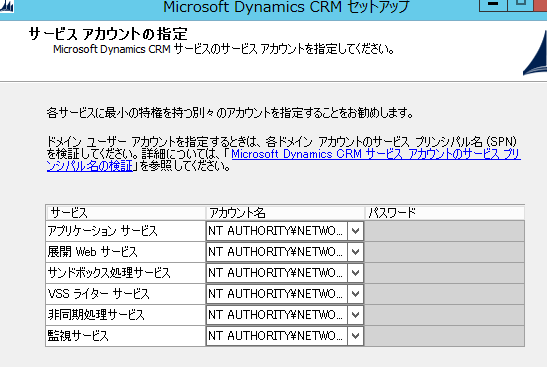Expand account dropdown for VSS ライター サービス
The image size is (547, 367).
(x=355, y=294)
